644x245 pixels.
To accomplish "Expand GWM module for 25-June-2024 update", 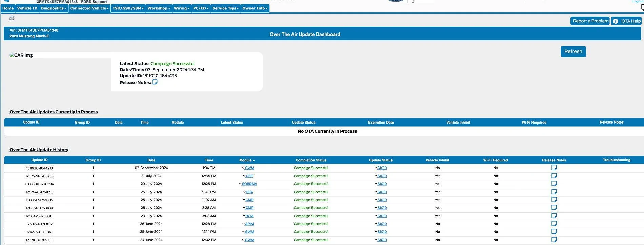I will tap(248, 232).
